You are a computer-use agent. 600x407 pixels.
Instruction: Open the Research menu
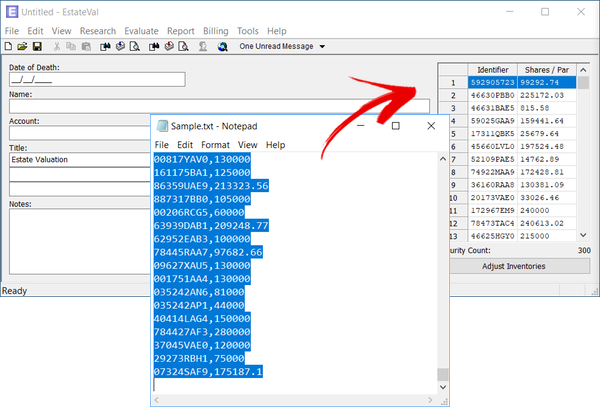98,31
